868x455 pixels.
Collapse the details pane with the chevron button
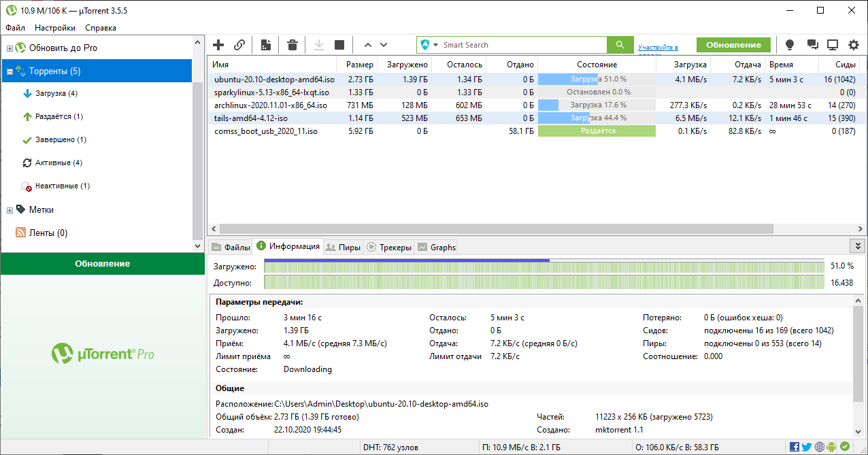click(857, 246)
